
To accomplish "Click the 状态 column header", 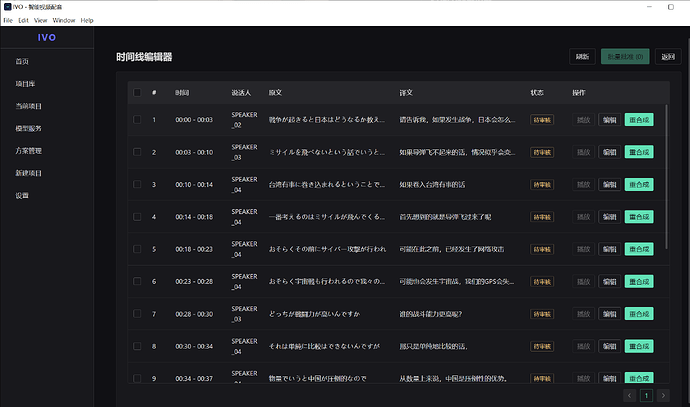I will [x=537, y=92].
